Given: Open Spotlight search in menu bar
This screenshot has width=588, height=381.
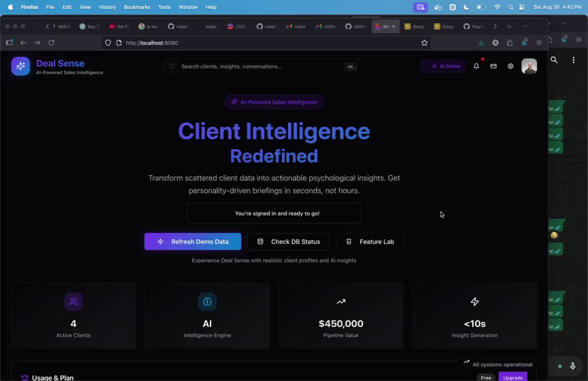Looking at the screenshot, I should click(x=510, y=7).
